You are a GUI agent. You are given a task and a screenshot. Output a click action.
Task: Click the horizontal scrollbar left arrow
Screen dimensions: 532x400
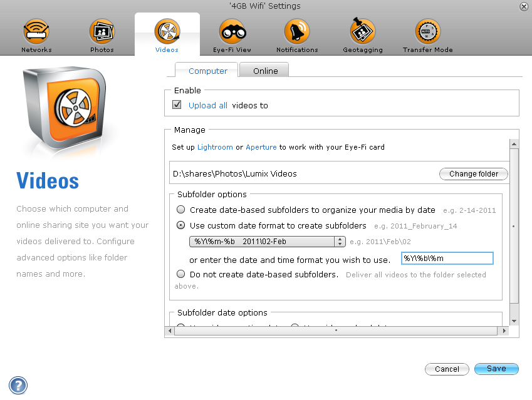[170, 331]
